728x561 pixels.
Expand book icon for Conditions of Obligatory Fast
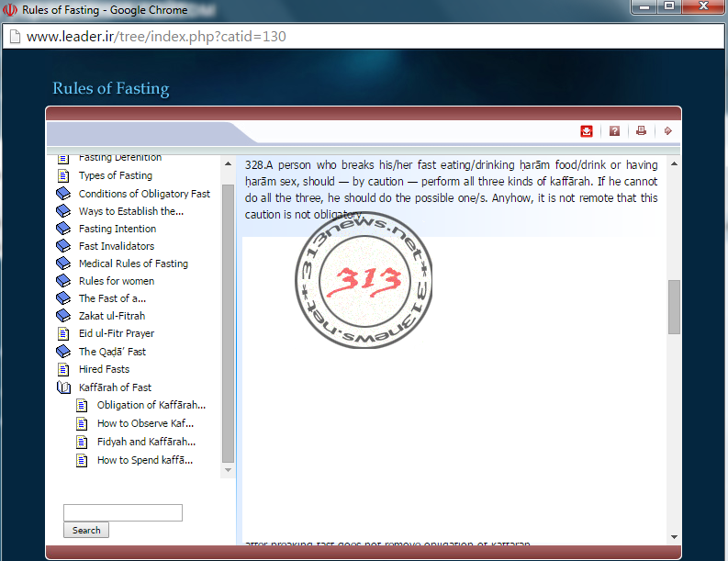tap(63, 193)
